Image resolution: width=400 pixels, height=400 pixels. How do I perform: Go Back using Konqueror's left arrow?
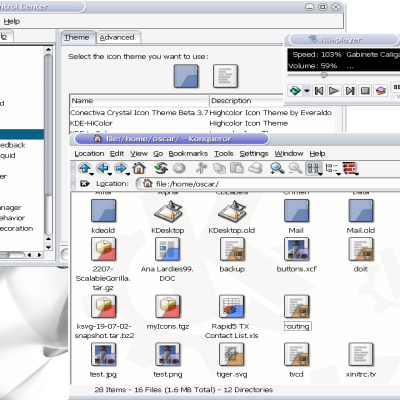[x=103, y=168]
